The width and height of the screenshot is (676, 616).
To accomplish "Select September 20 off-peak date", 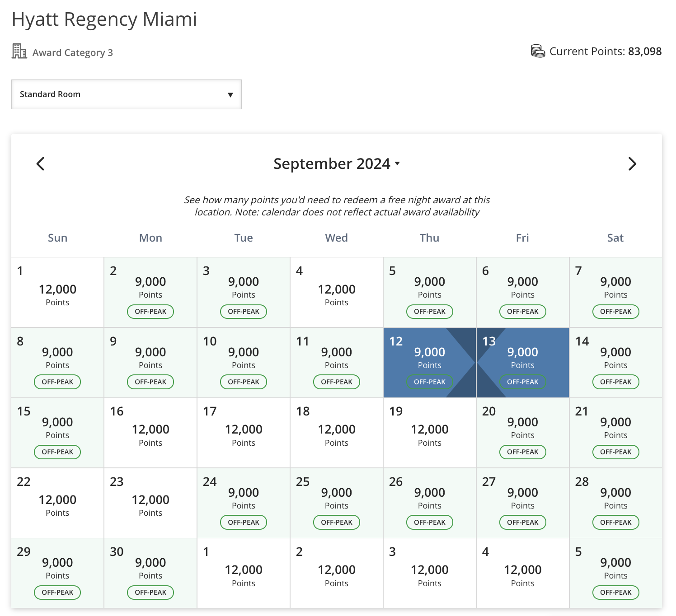I will click(x=523, y=433).
